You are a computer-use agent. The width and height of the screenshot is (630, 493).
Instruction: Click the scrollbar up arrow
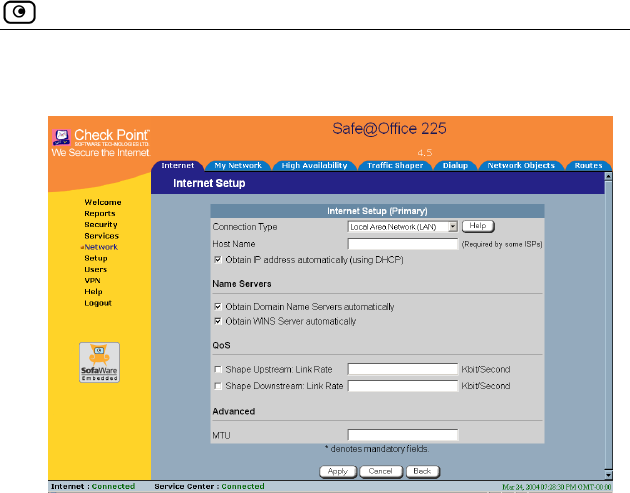tap(608, 176)
